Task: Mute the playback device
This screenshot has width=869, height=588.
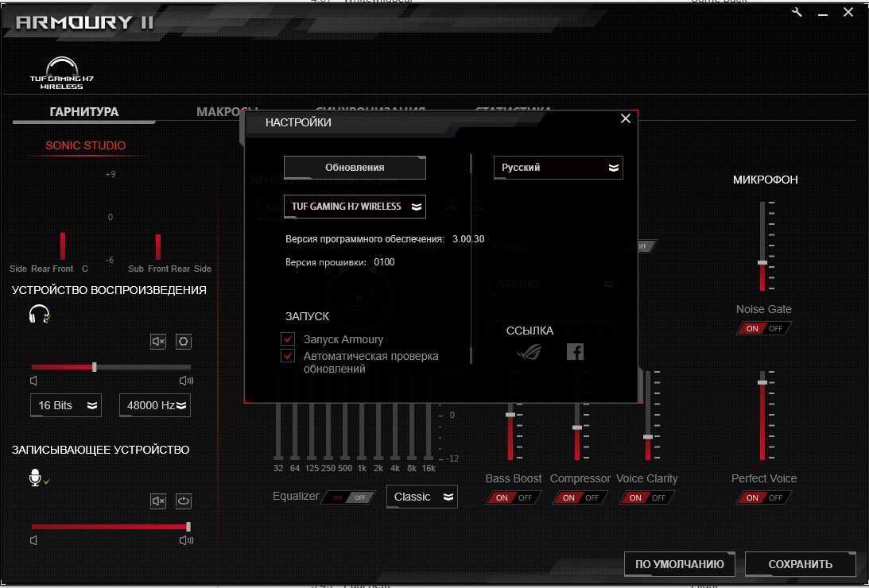Action: [x=158, y=341]
